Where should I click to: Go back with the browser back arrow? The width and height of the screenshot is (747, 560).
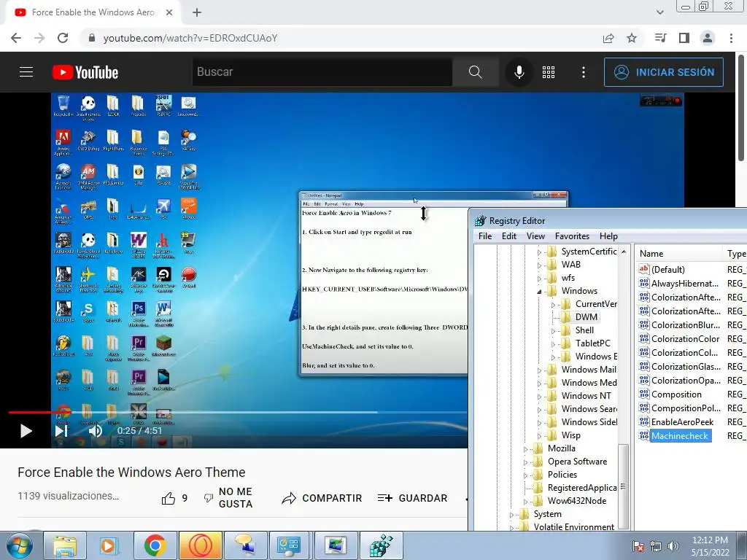coord(16,38)
